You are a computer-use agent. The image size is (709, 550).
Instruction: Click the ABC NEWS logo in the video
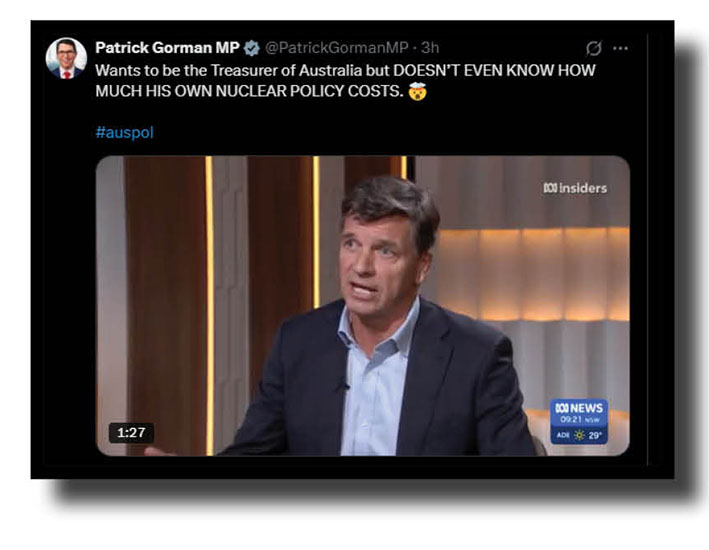point(579,408)
